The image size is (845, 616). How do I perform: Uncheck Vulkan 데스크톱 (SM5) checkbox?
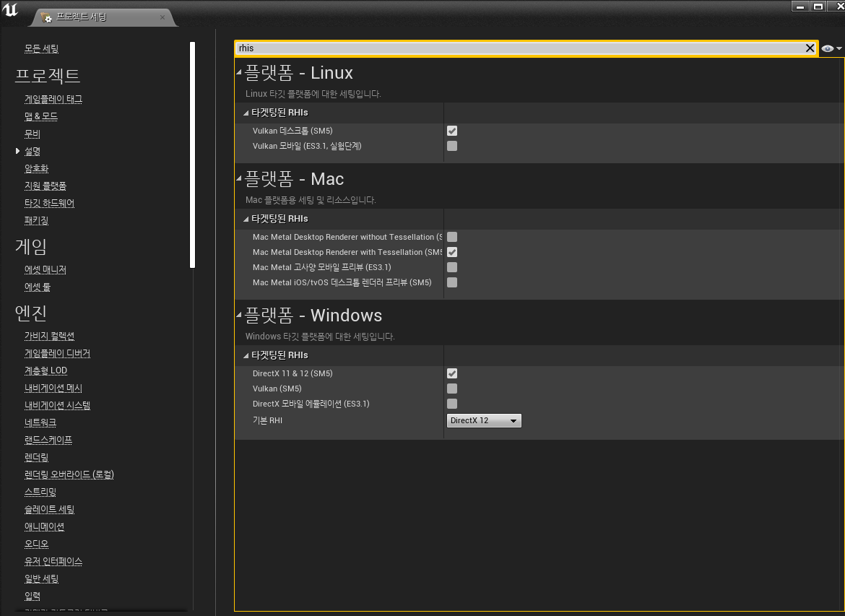click(x=452, y=131)
